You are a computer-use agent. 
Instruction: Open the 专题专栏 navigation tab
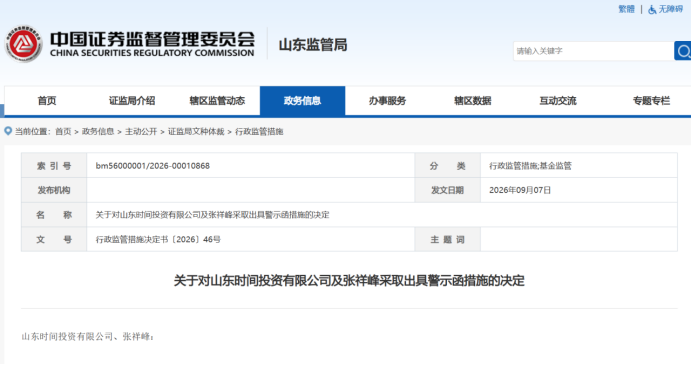point(651,101)
